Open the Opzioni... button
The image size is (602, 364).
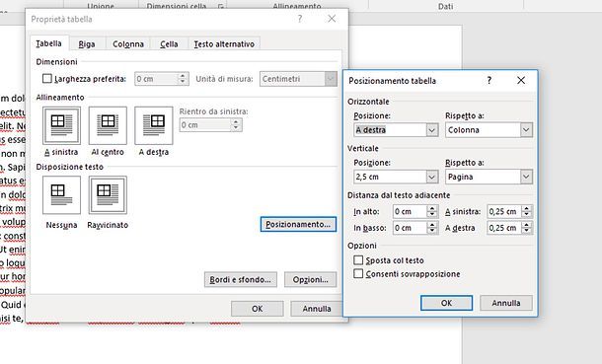pos(310,279)
